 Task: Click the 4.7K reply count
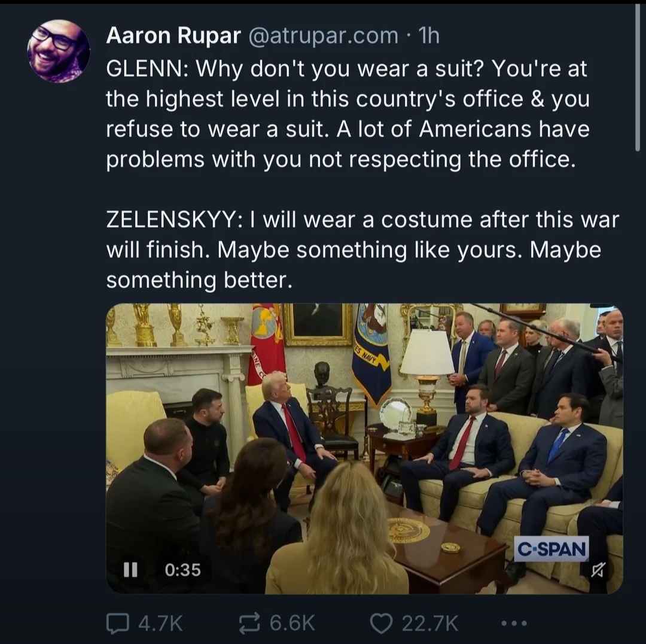pos(160,623)
